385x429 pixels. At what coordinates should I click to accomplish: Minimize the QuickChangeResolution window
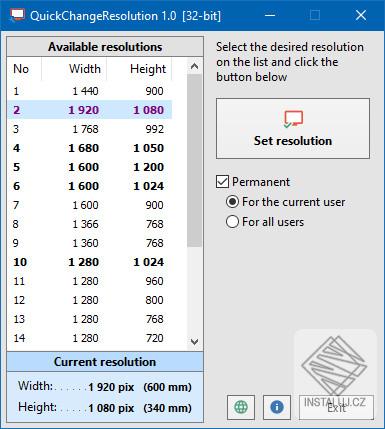pos(270,15)
